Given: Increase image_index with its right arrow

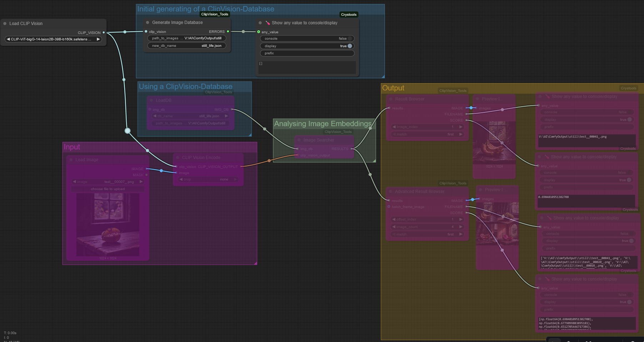Looking at the screenshot, I should click(x=461, y=127).
